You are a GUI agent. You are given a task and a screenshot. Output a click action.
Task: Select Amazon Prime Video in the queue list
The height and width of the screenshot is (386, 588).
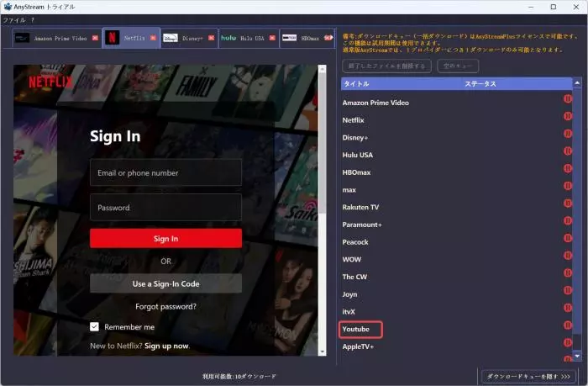point(375,103)
